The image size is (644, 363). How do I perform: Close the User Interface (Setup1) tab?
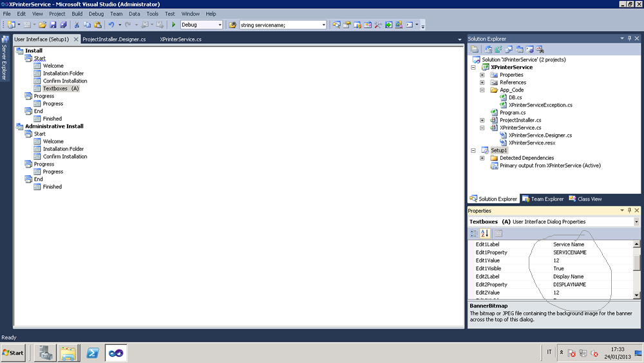pos(75,39)
